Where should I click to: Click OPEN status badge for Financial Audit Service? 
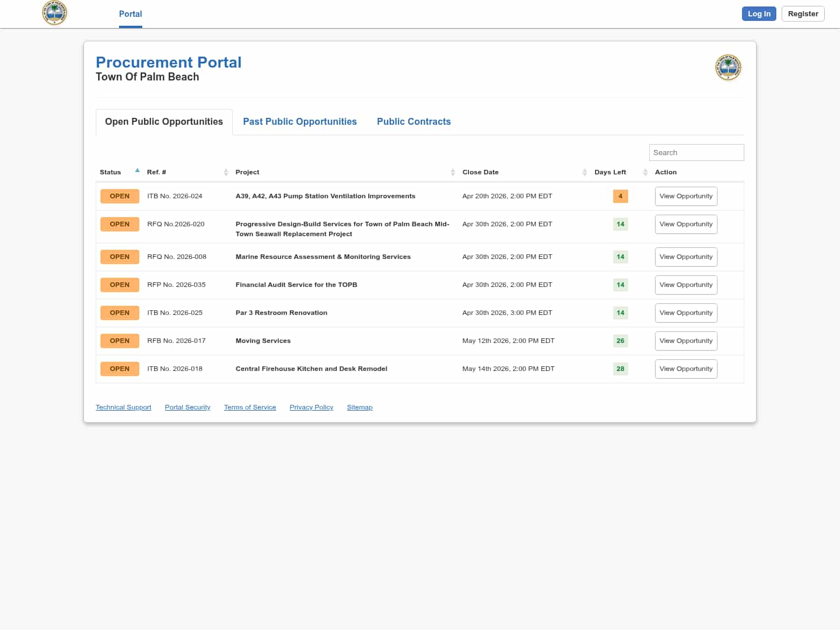(x=120, y=285)
